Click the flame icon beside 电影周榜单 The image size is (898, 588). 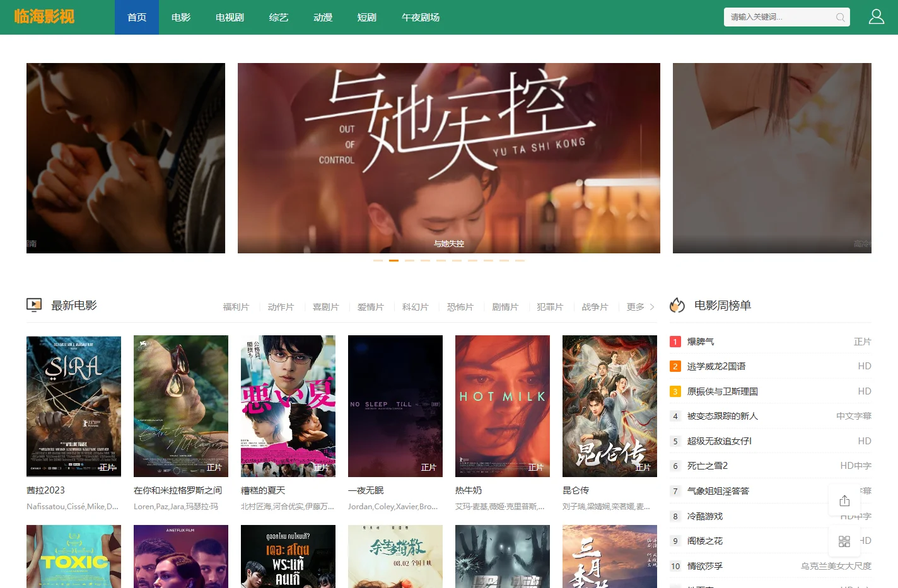click(x=677, y=305)
